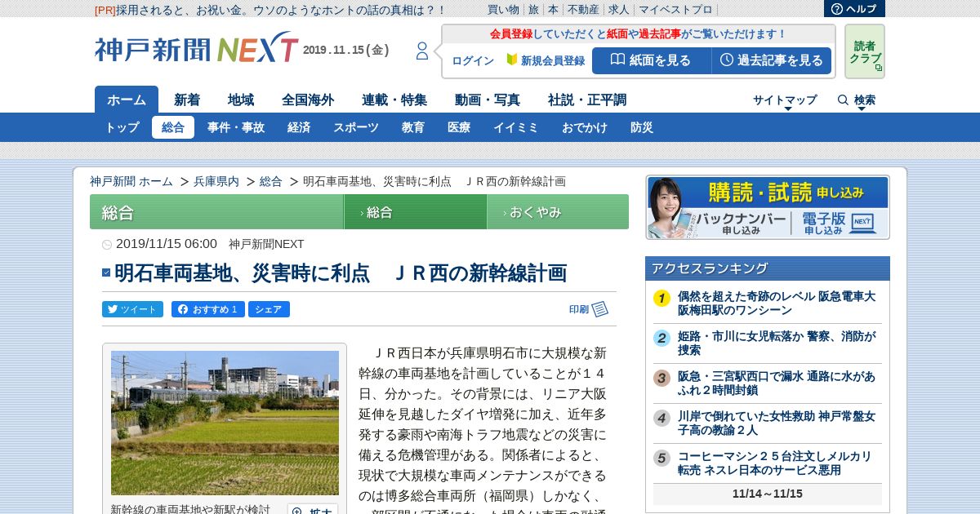Select the ホーム main tab

tap(127, 100)
